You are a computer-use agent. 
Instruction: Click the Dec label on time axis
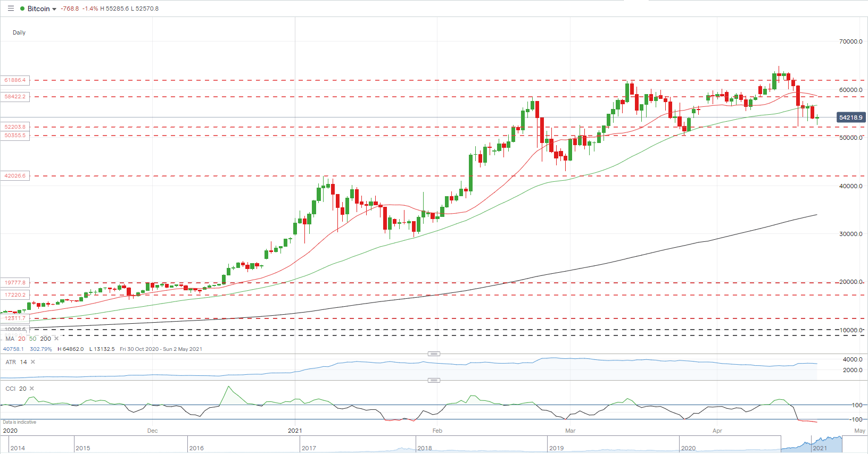pyautogui.click(x=152, y=431)
